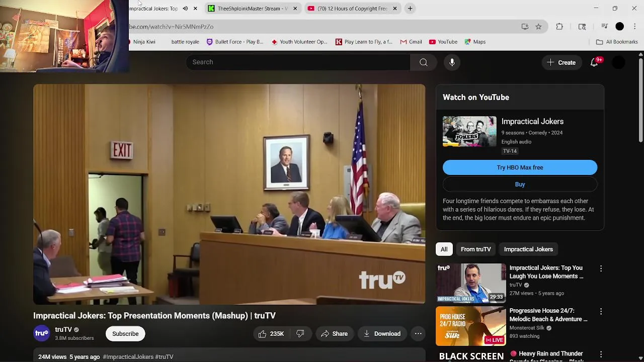Select the All filter chip
The image size is (644, 362).
tap(444, 249)
